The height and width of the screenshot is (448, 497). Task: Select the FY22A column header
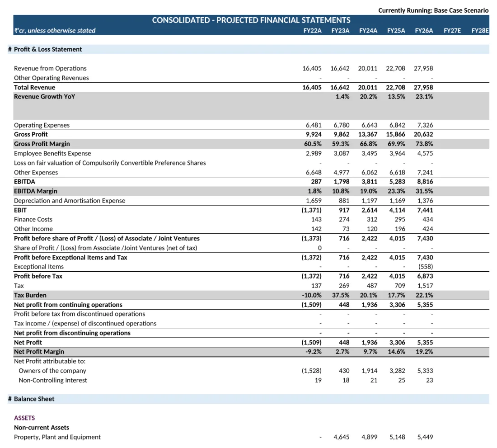point(312,31)
